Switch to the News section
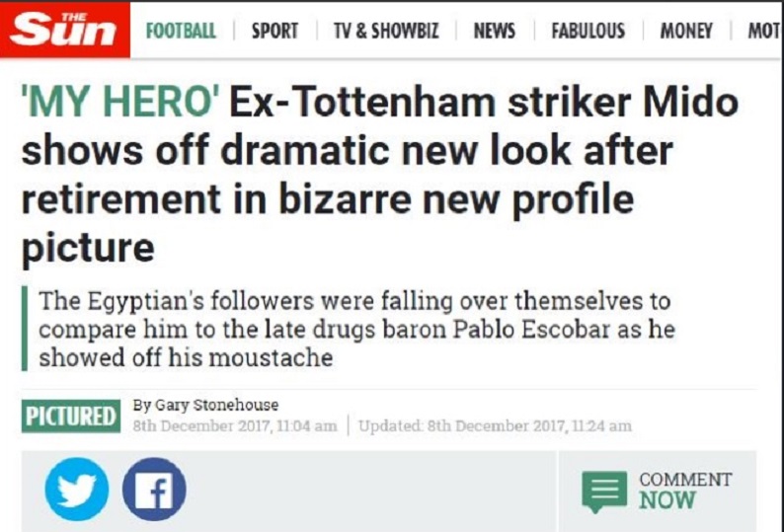Screen dimensions: 784x532 pyautogui.click(x=494, y=31)
